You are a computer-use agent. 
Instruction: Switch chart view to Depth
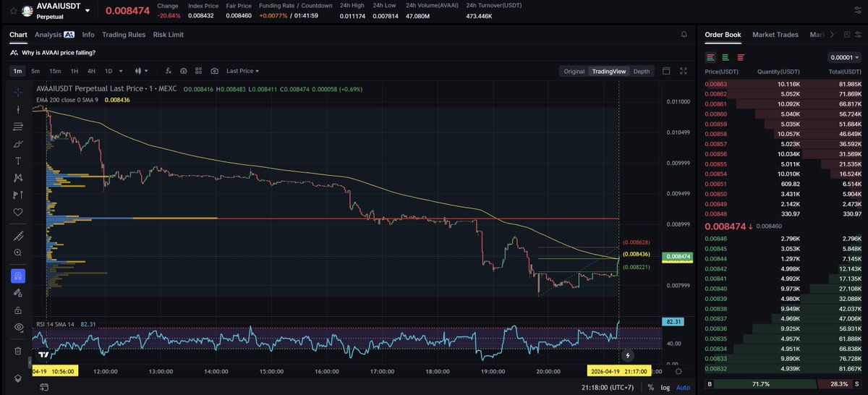click(641, 71)
